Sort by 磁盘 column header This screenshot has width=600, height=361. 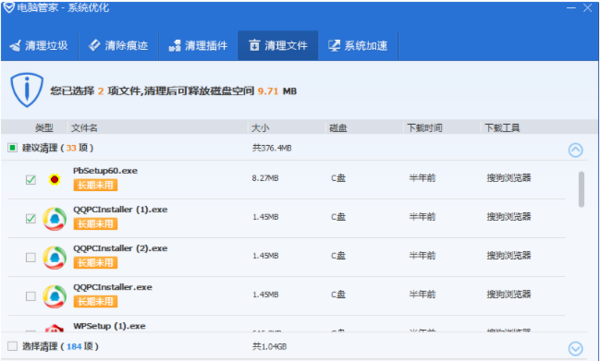click(x=338, y=128)
